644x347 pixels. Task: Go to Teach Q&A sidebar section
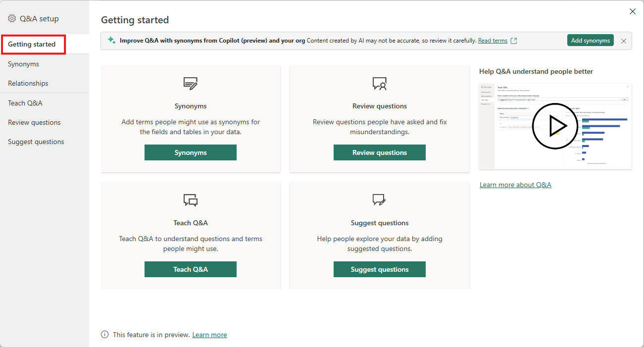(x=25, y=103)
